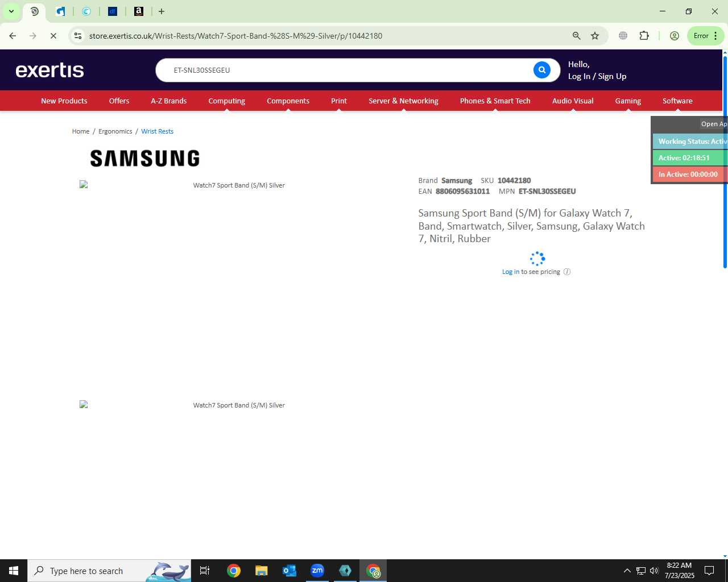Open File Explorer from taskbar
The height and width of the screenshot is (582, 728).
(261, 571)
